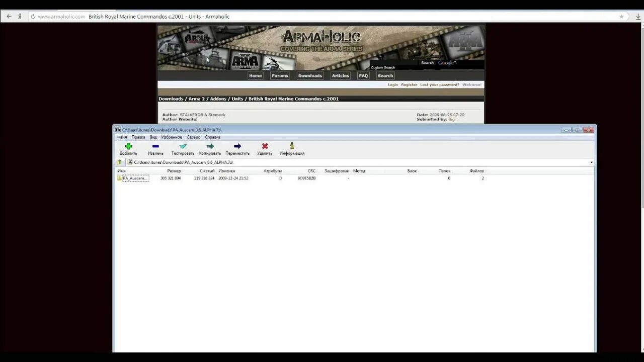
Task: Click the blue minus Извлечь icon
Action: (155, 146)
